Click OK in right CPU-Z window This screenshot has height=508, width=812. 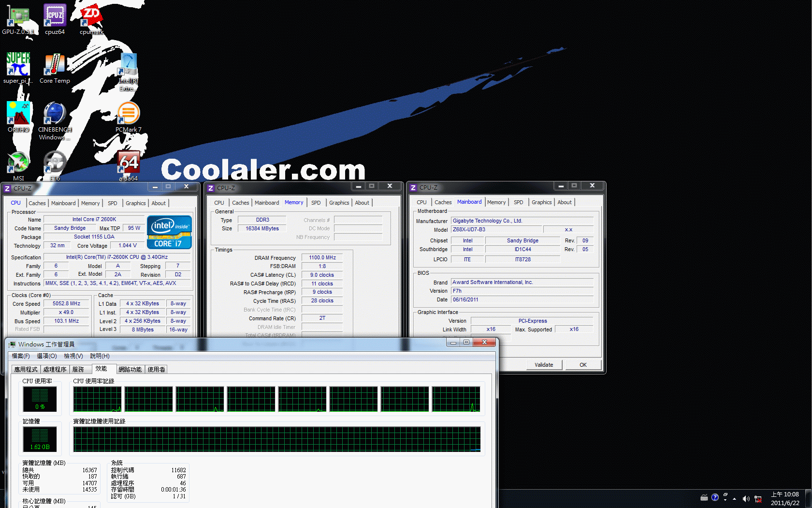[583, 365]
